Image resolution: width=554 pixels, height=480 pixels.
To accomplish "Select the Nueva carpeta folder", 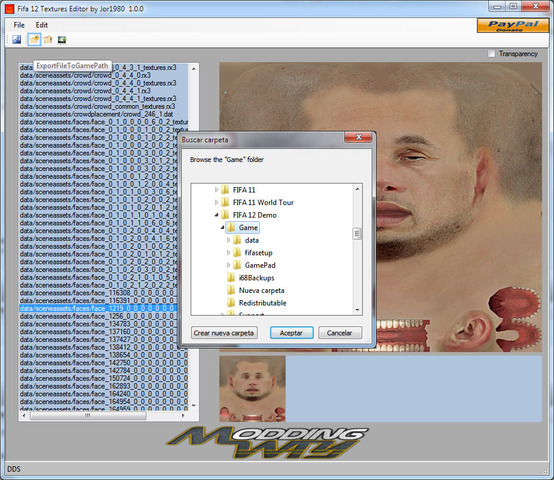I will [x=261, y=290].
